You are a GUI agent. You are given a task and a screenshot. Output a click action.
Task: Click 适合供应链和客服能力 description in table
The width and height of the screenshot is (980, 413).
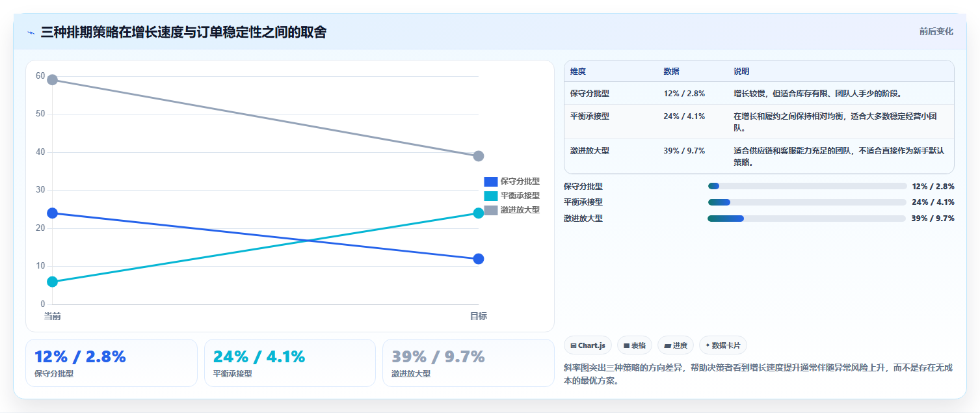tap(839, 157)
